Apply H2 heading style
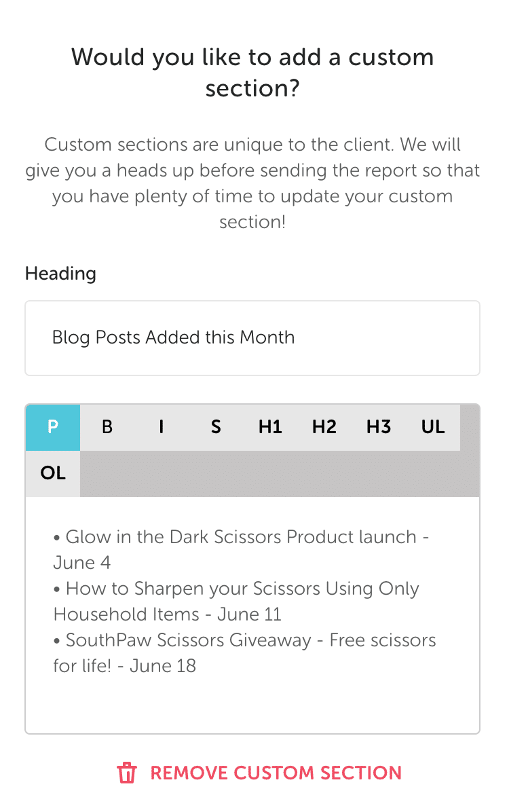The height and width of the screenshot is (812, 509). coord(324,428)
